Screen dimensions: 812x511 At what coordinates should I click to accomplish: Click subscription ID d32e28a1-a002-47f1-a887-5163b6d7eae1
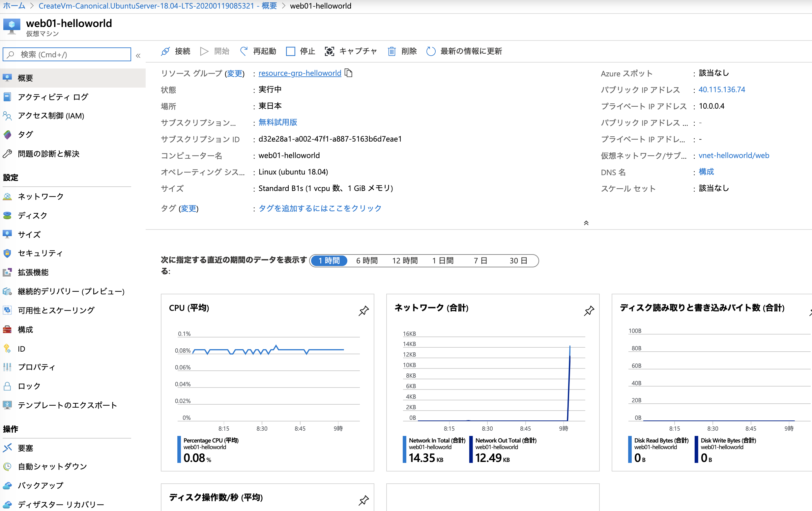(x=330, y=139)
